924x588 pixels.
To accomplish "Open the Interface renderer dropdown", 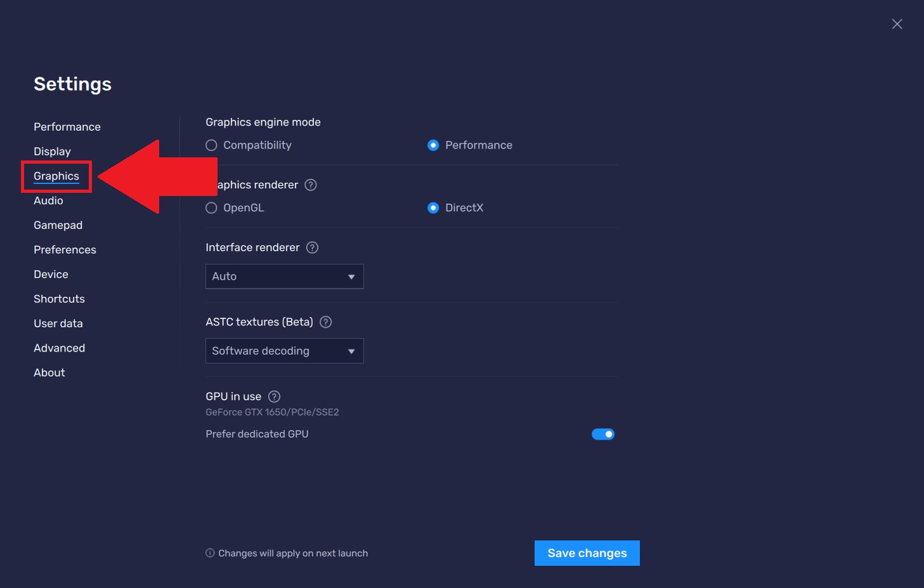I will pyautogui.click(x=284, y=277).
